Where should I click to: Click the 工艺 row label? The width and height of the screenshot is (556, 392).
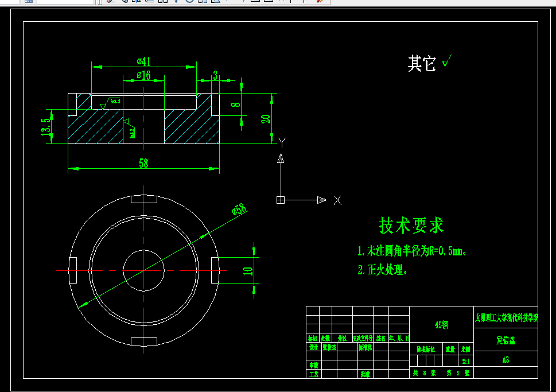pyautogui.click(x=314, y=374)
